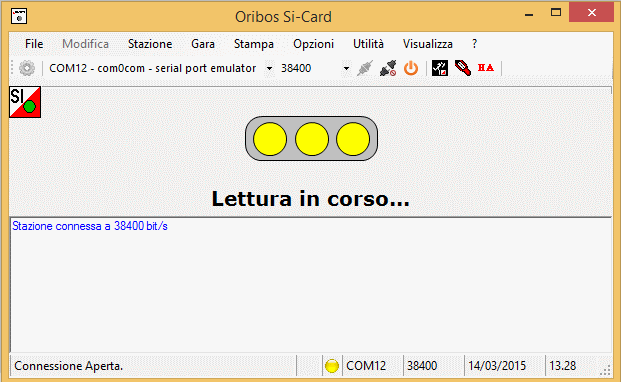Screen dimensions: 621x382
Task: Open the Utilità menu
Action: point(368,44)
